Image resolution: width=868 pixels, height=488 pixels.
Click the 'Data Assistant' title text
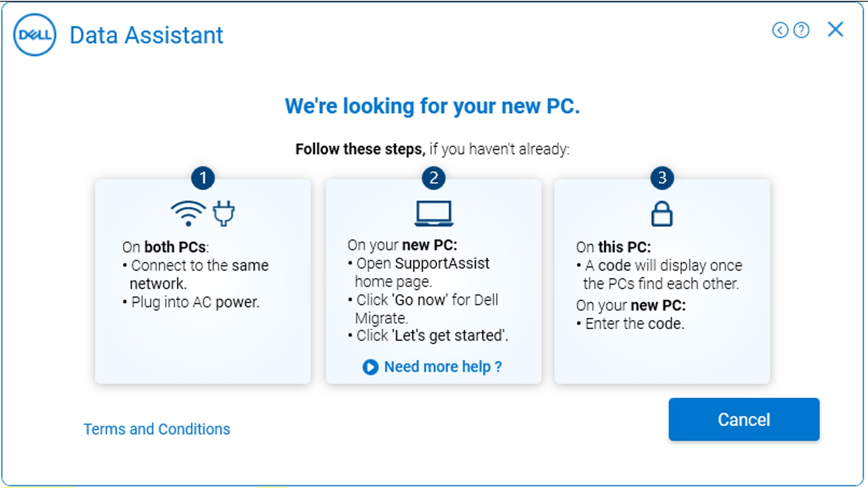point(146,36)
